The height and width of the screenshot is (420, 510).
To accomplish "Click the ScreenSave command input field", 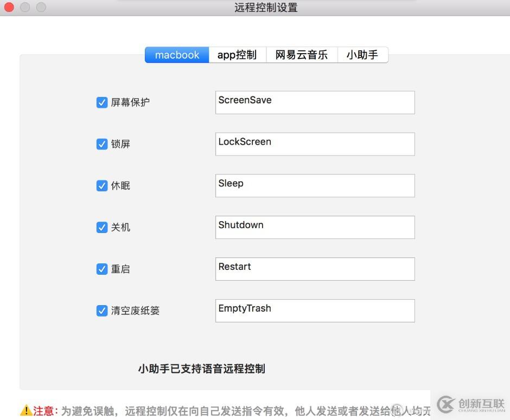I will 315,102.
